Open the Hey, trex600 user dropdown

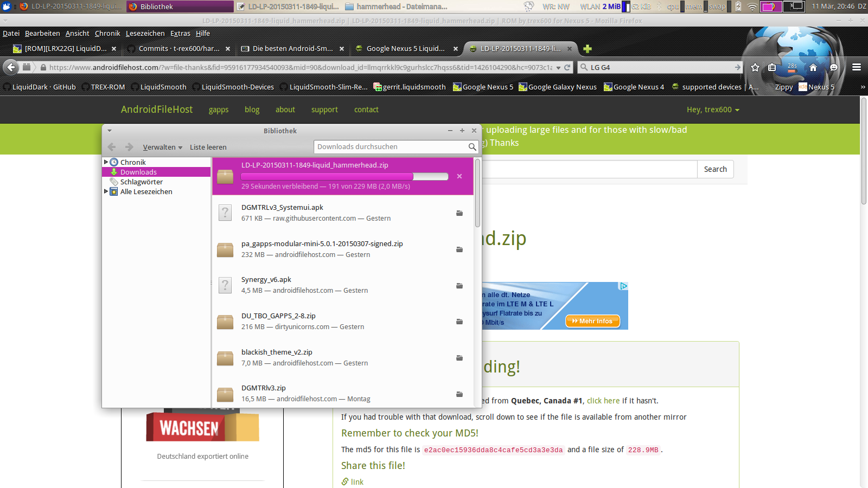point(713,110)
